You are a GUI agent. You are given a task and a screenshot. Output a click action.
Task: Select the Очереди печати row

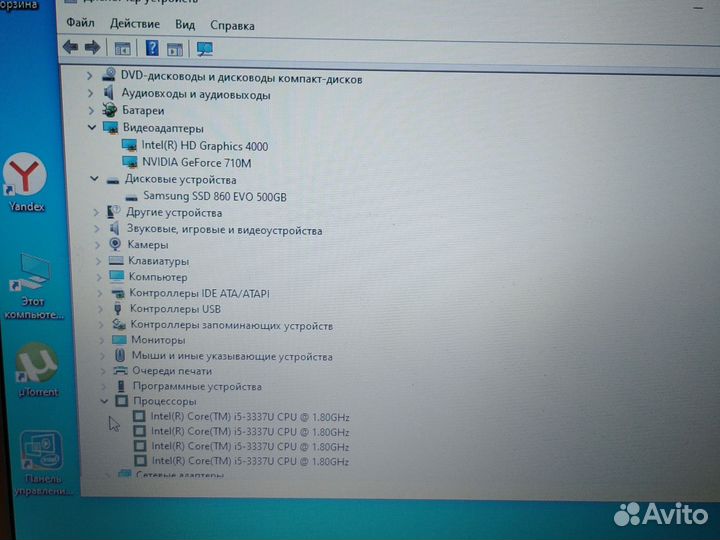(x=172, y=371)
